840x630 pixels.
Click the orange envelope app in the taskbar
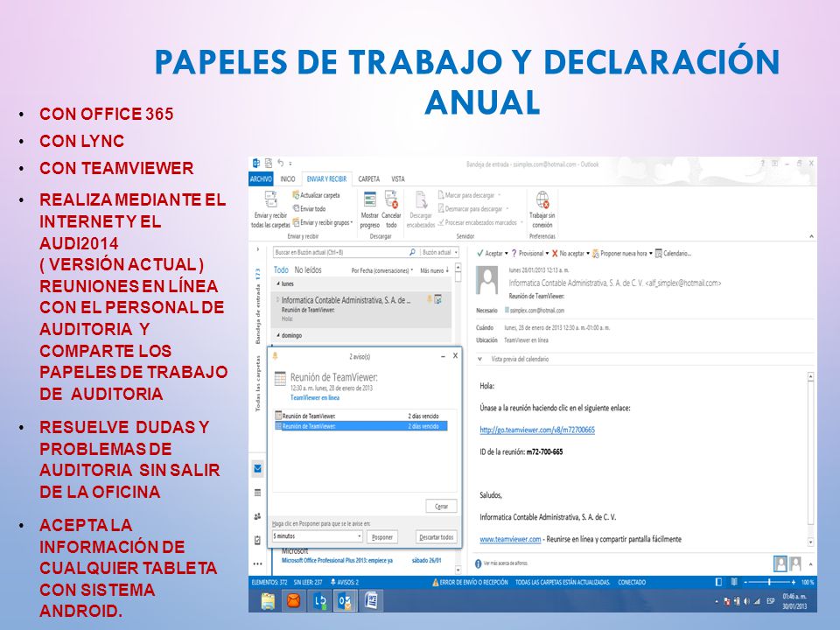coord(294,600)
